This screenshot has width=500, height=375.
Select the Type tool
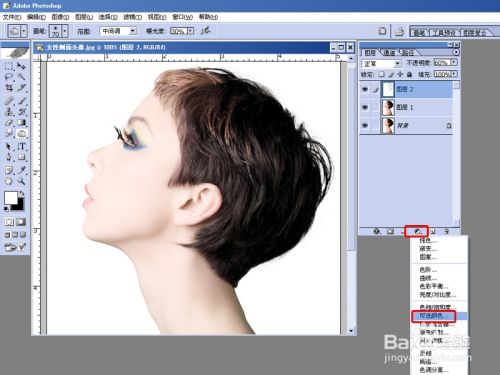[x=21, y=146]
